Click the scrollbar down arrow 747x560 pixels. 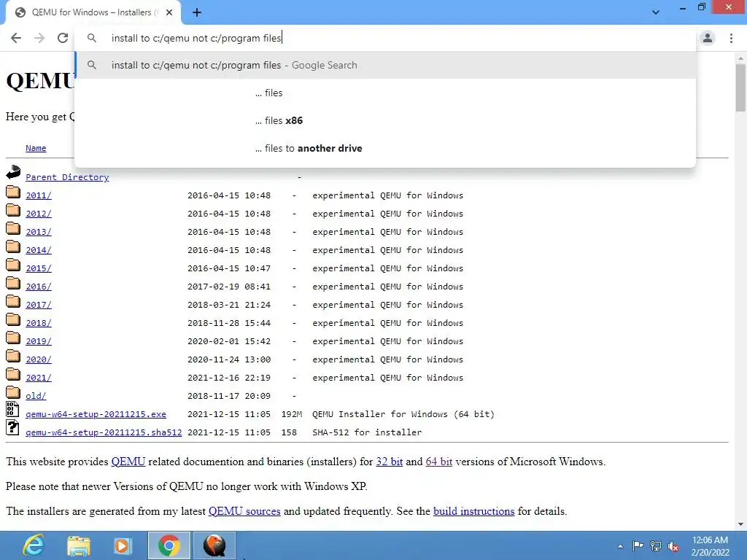pos(740,524)
